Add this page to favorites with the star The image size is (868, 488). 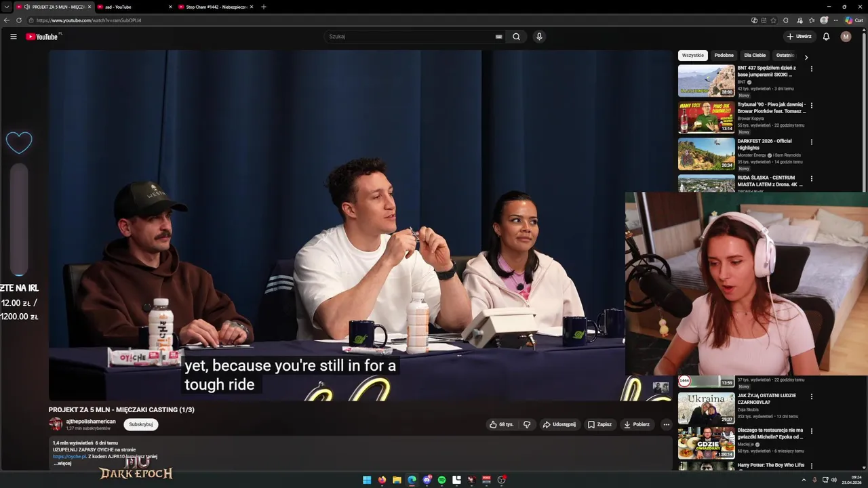tap(774, 20)
